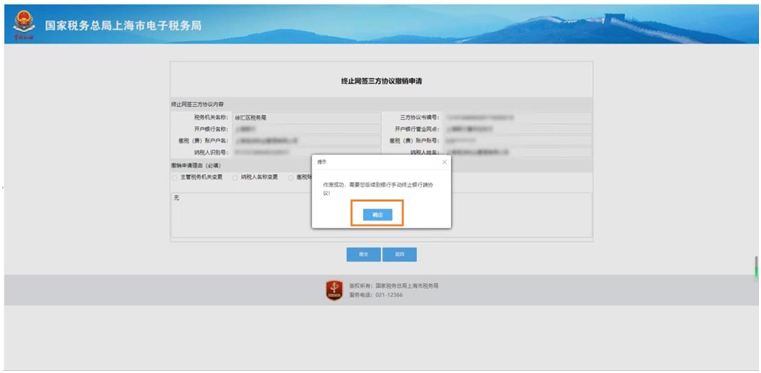
Task: Click the 税务机关名称 field showing 徐汇区税务局
Action: (x=307, y=117)
